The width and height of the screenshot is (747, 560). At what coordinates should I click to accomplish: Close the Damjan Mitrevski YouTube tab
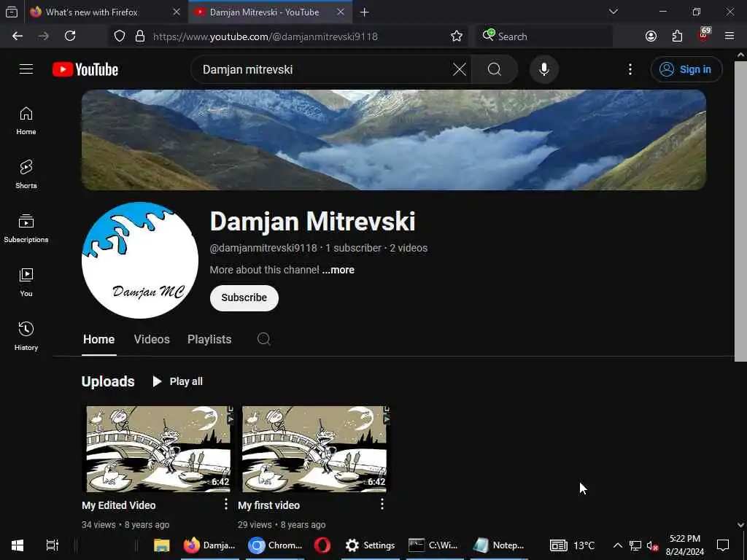click(341, 12)
